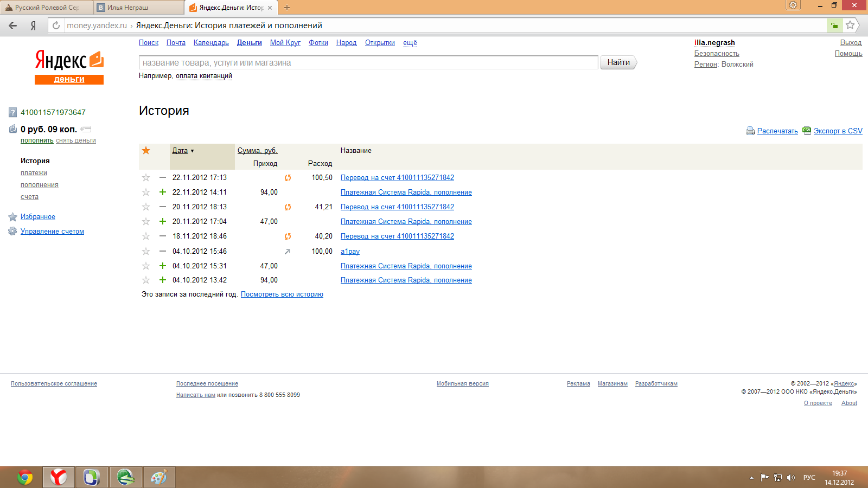Open a new tab with the plus button
The width and height of the screenshot is (868, 488).
coord(287,8)
